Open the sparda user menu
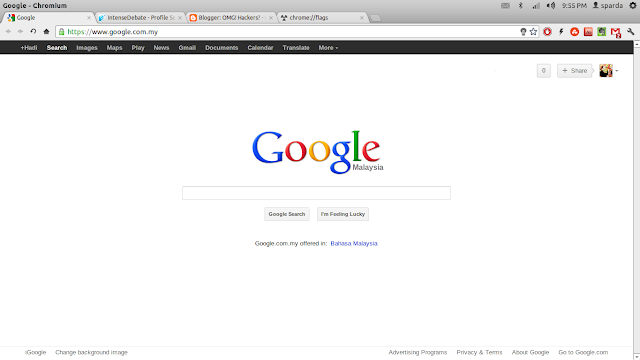Screen dimensions: 640x360 pyautogui.click(x=608, y=6)
